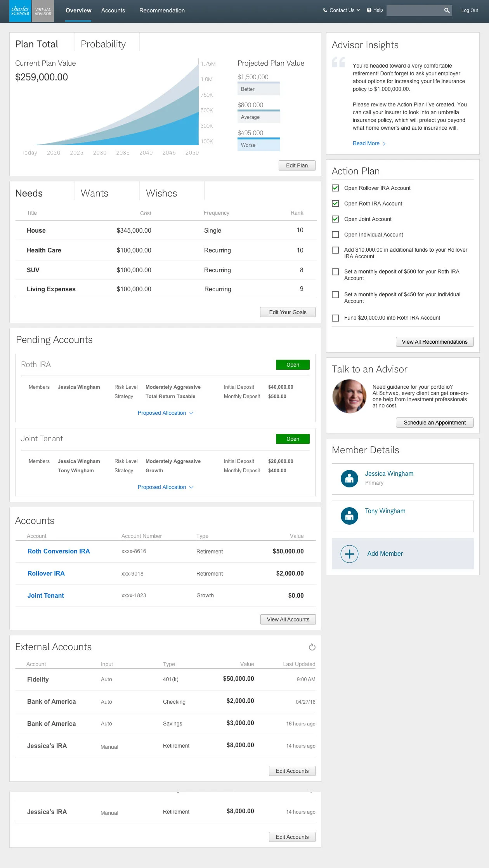Click Jessica Wingham's member avatar icon
489x868 pixels.
(349, 479)
